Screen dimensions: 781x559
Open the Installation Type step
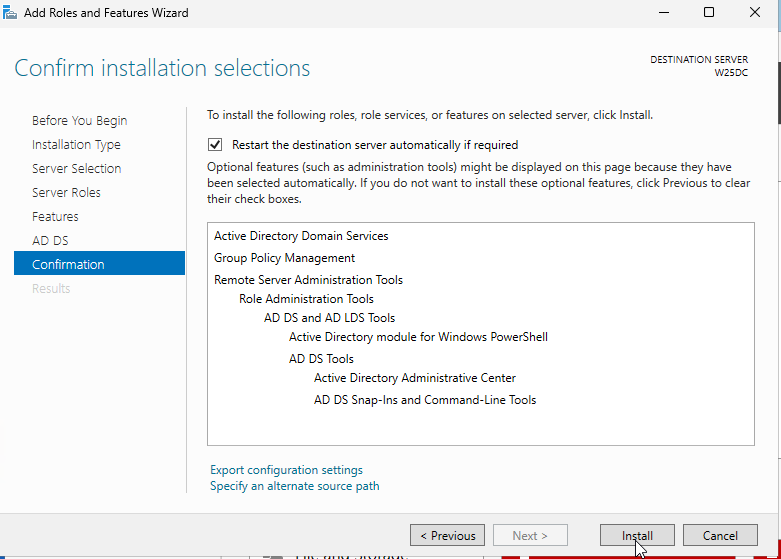(76, 144)
